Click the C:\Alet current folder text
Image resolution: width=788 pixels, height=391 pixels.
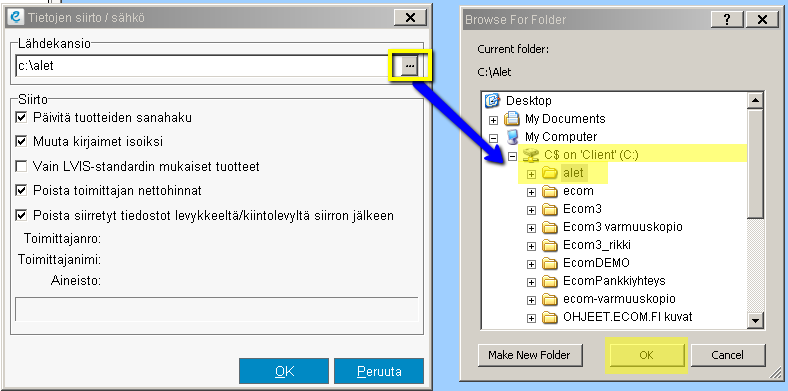point(494,72)
